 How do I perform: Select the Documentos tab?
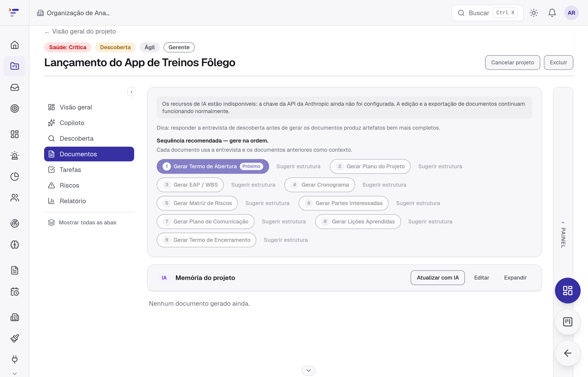coord(89,154)
